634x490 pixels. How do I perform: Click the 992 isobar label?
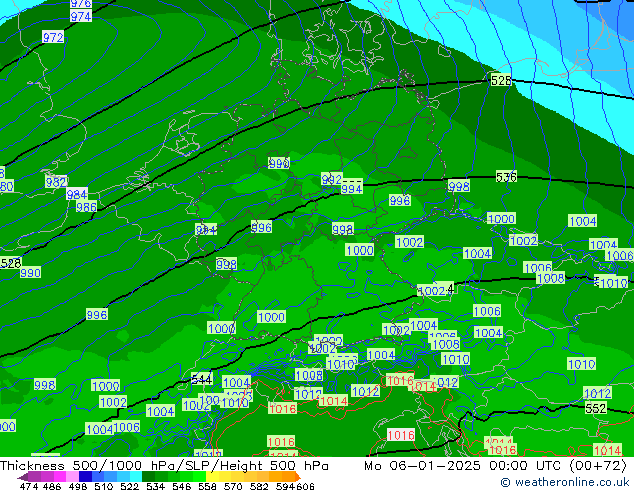332,179
